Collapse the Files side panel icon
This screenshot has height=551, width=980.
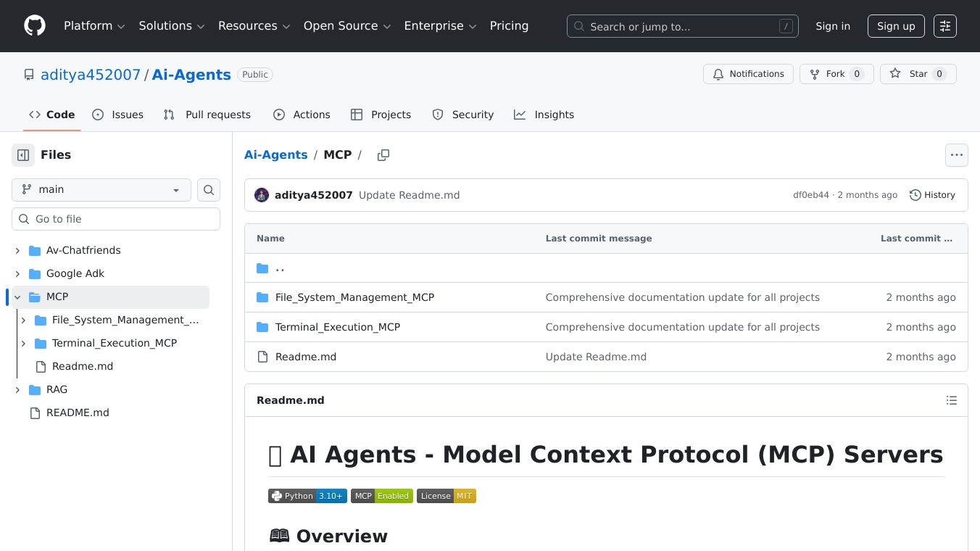pos(23,155)
